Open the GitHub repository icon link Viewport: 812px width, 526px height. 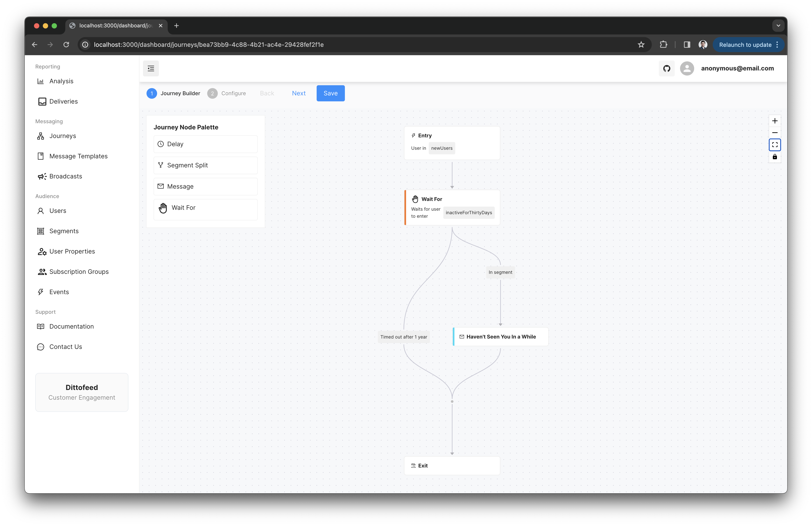pyautogui.click(x=666, y=68)
